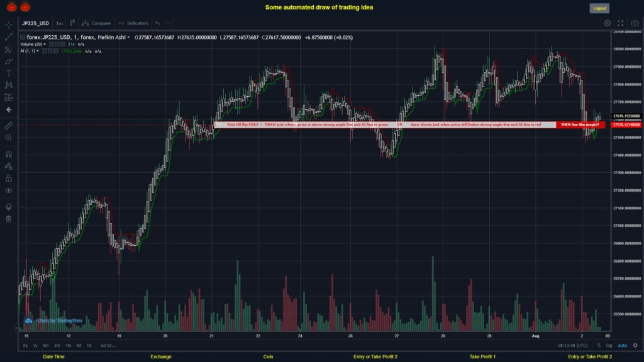Open the prediction and measurement tools
The height and width of the screenshot is (362, 644).
9,97
